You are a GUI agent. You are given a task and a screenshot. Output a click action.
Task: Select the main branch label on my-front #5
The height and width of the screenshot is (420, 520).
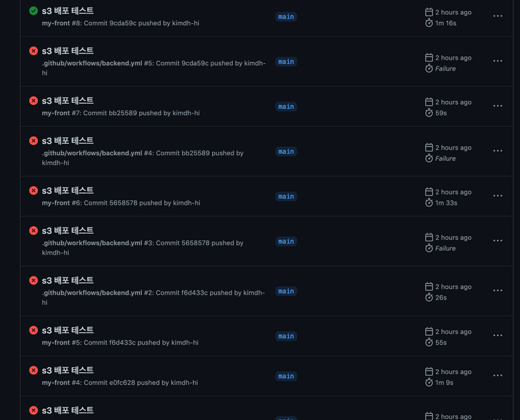click(x=286, y=337)
